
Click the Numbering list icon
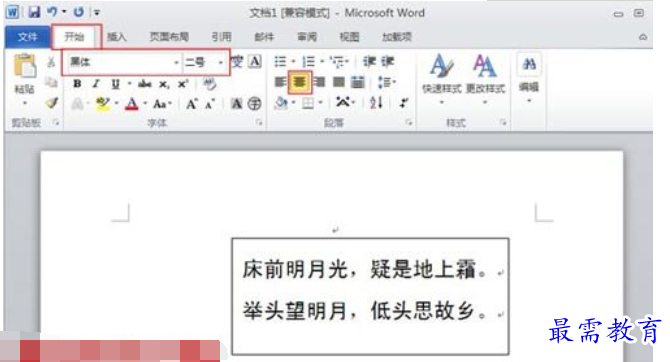click(x=309, y=62)
